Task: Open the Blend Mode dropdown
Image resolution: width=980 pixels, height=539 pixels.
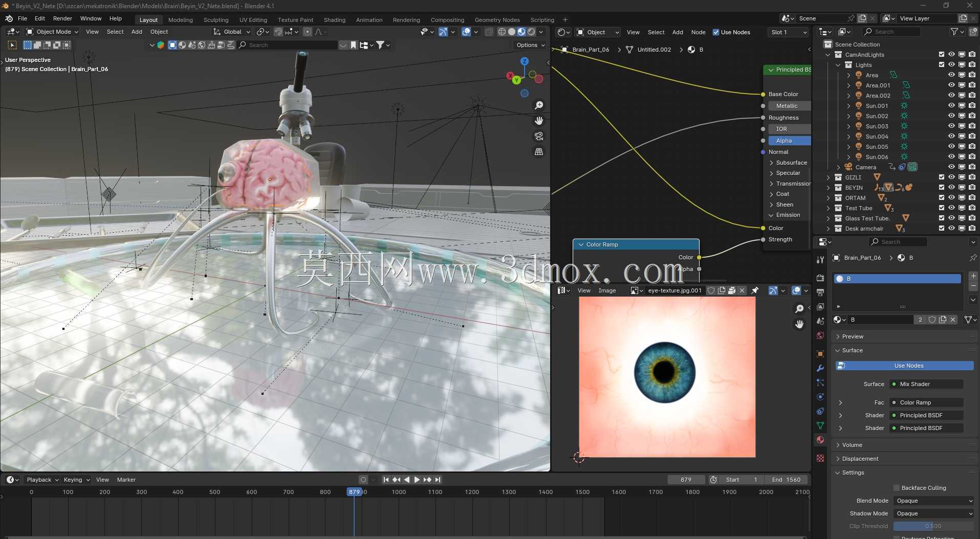Action: coord(934,501)
